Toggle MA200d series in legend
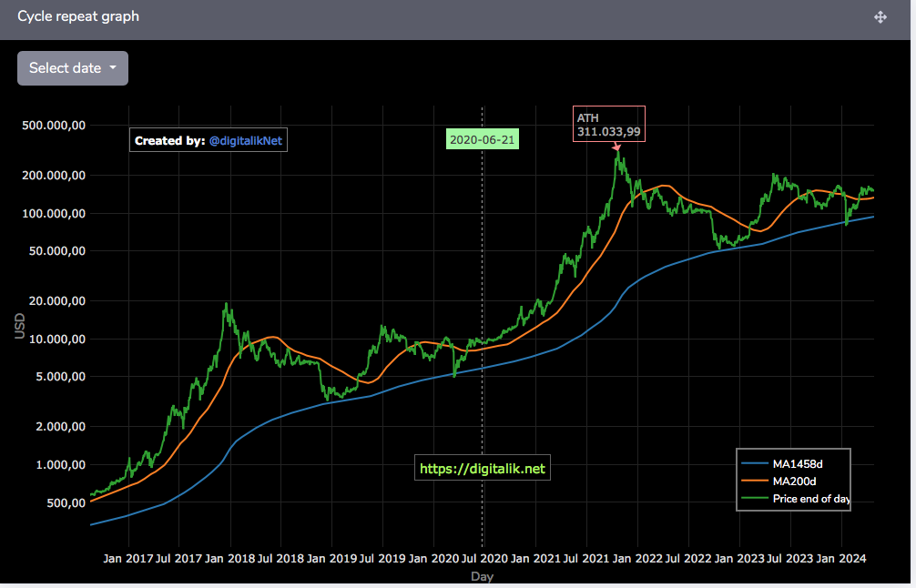Viewport: 916px width, 588px height. pyautogui.click(x=794, y=482)
